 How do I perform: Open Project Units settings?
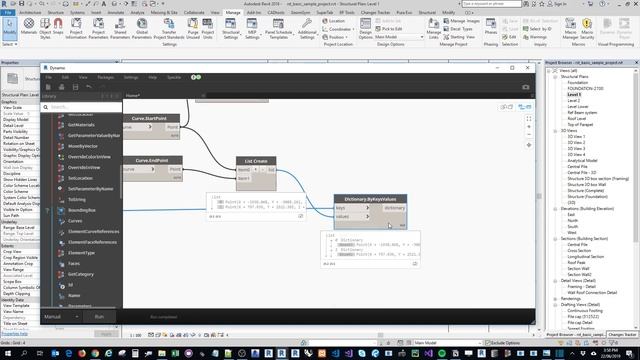pos(208,29)
